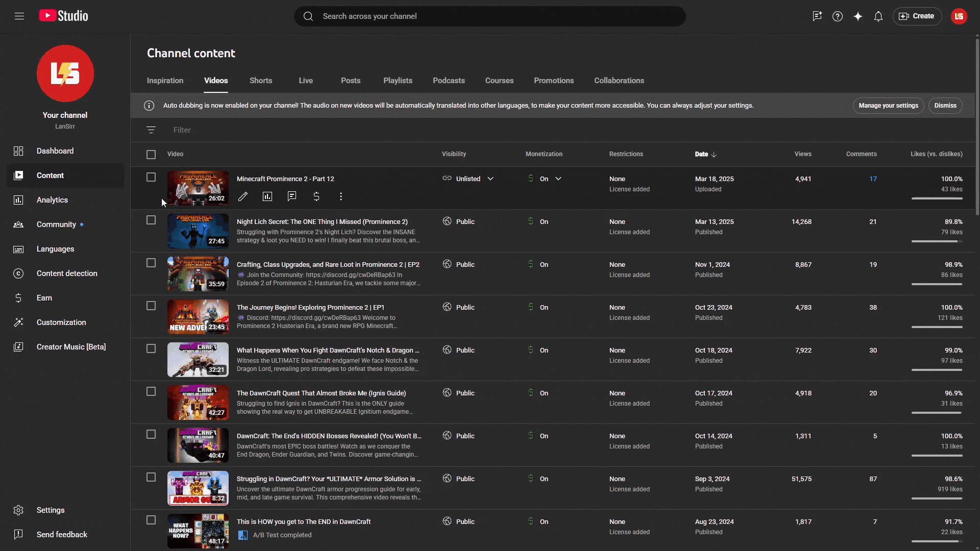Check the box for The Journey Begins video
Screen dimensions: 980x551
click(x=151, y=306)
